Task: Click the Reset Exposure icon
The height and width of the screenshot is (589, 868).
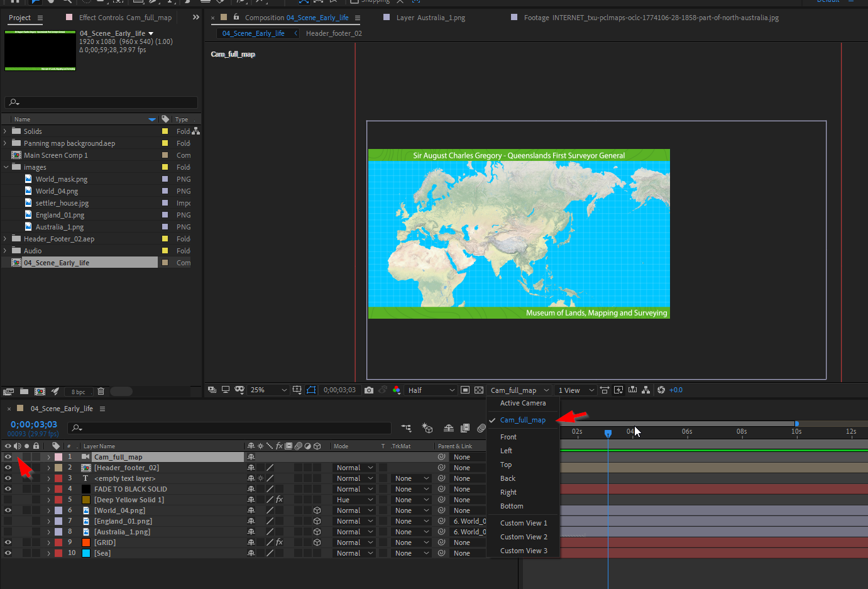Action: pos(661,390)
